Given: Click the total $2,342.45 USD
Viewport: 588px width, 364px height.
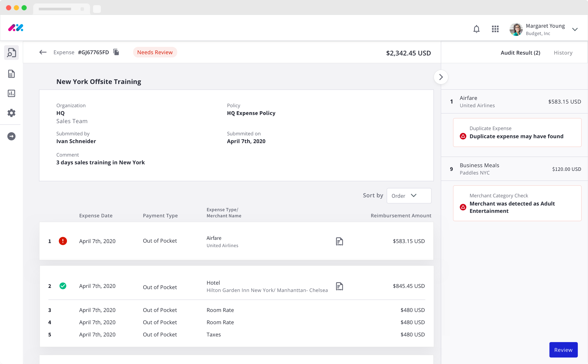Looking at the screenshot, I should click(408, 53).
